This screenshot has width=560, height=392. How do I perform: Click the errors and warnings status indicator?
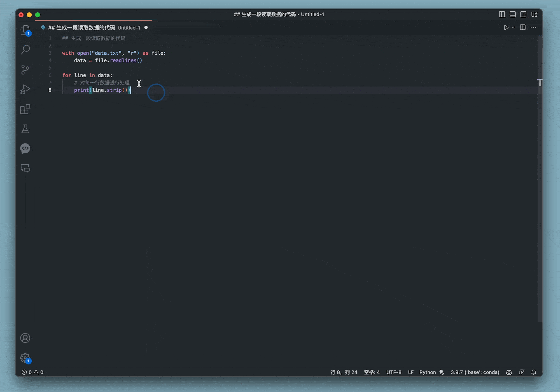(x=33, y=372)
